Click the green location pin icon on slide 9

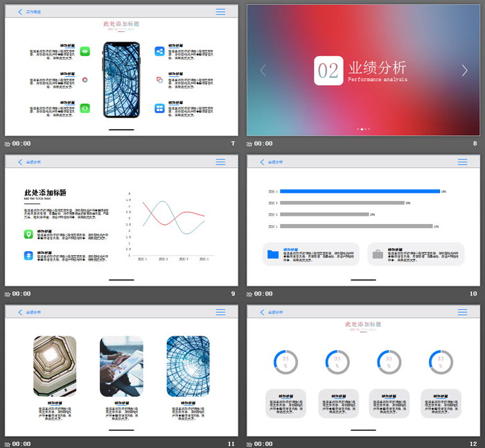[x=28, y=235]
